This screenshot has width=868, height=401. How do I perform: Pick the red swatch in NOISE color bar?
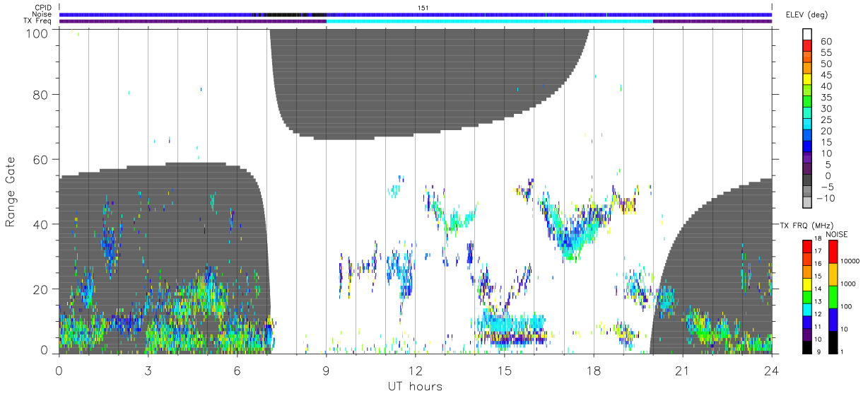833,252
